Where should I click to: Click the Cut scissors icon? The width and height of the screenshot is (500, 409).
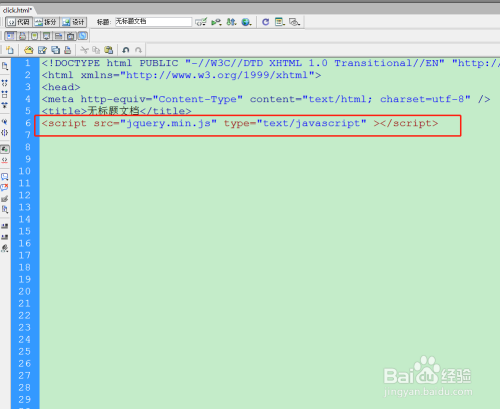[84, 50]
